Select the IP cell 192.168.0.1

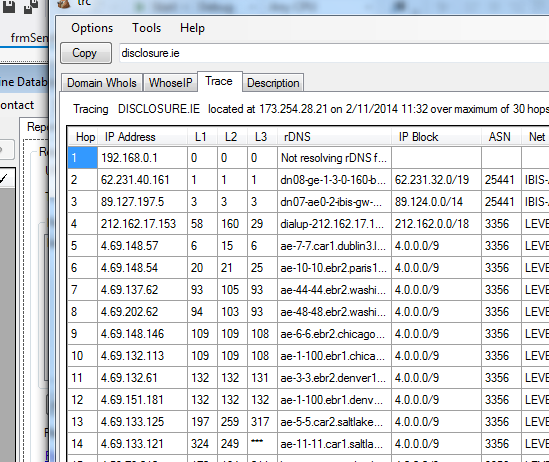click(x=142, y=158)
